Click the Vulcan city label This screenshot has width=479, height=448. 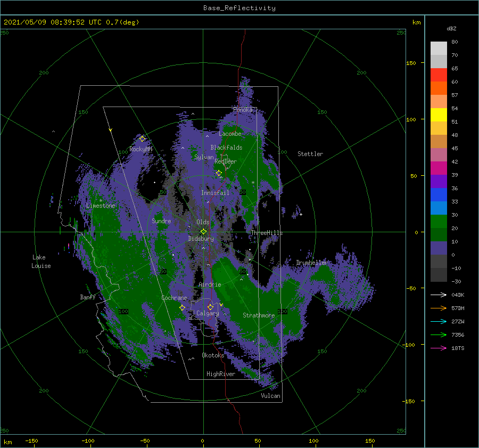pyautogui.click(x=270, y=396)
